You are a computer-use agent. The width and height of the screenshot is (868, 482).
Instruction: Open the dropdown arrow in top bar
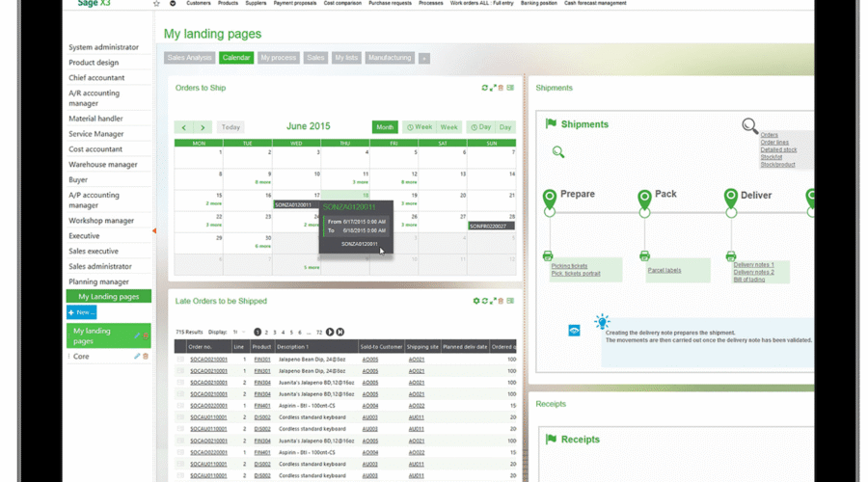point(173,3)
